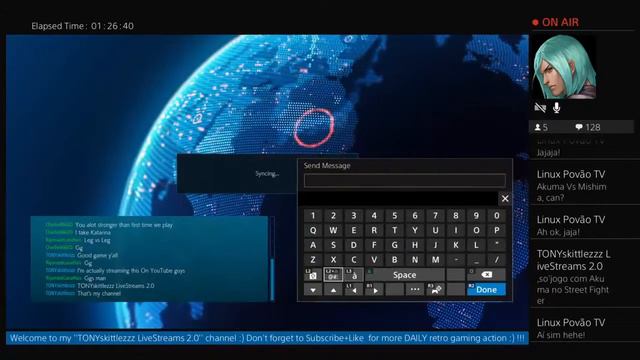Close the on-screen keyboard with X
Screen dimensions: 640x360
click(505, 198)
